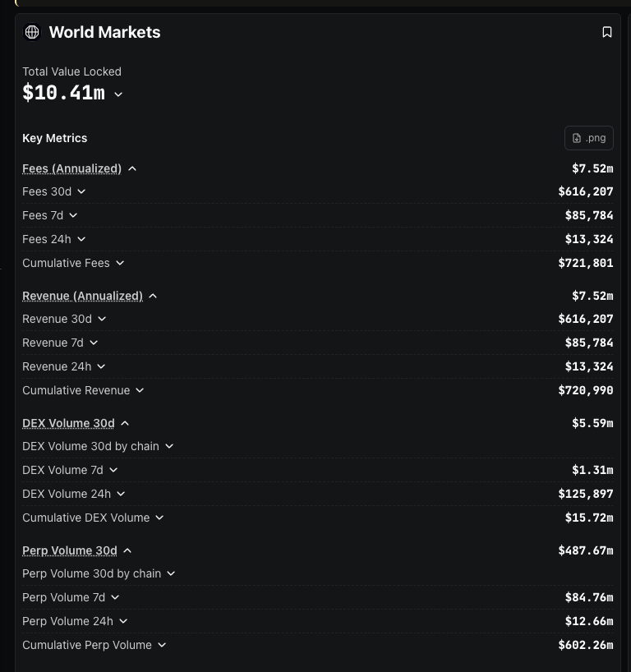Click the $84.76m Perp Volume 7d value
631x672 pixels.
point(589,597)
